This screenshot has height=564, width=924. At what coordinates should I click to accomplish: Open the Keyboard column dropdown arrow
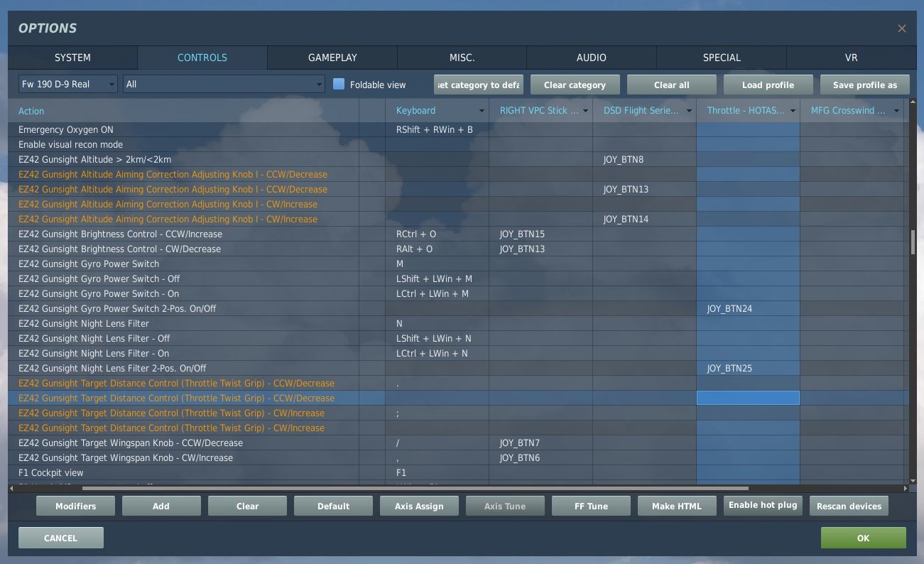click(x=482, y=111)
